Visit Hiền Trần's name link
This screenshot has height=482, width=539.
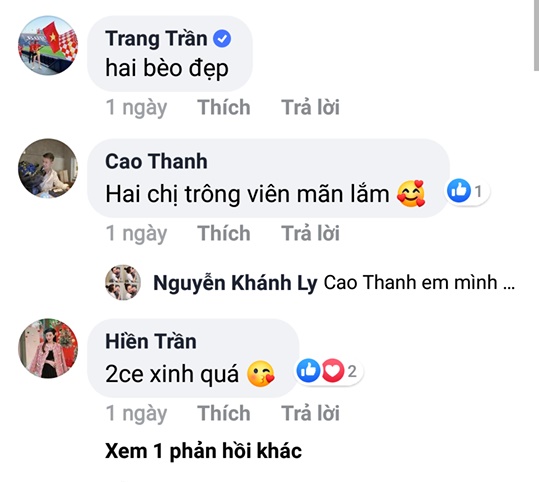pyautogui.click(x=151, y=341)
